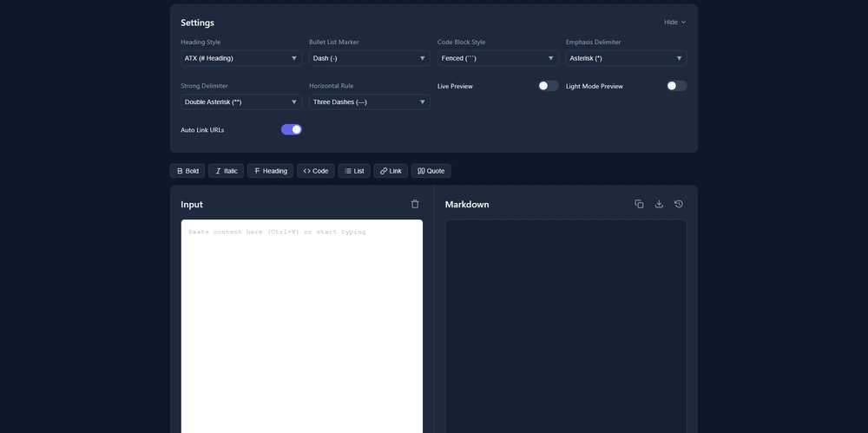
Task: Click the Markdown panel title
Action: tap(467, 204)
